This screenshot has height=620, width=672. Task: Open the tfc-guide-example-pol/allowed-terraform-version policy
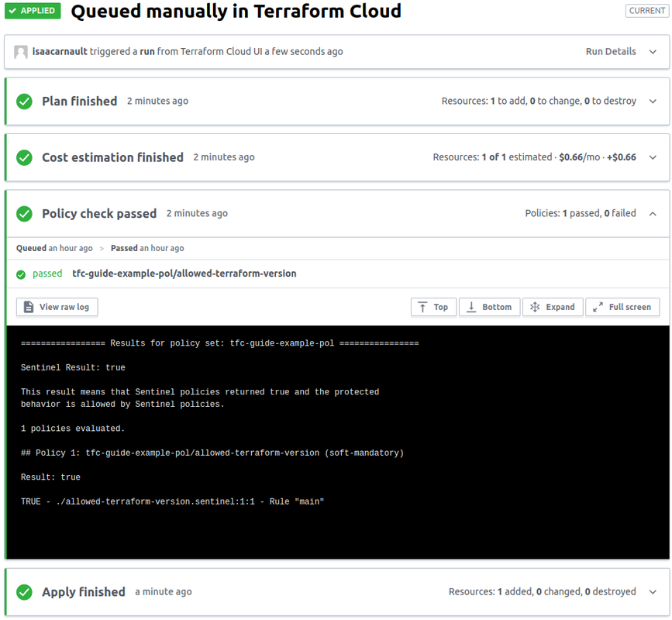click(x=184, y=274)
